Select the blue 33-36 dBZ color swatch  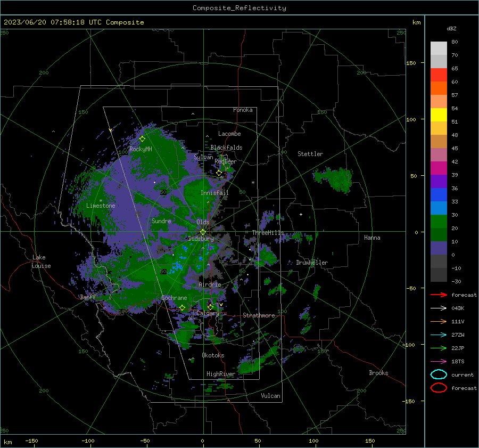pos(439,195)
